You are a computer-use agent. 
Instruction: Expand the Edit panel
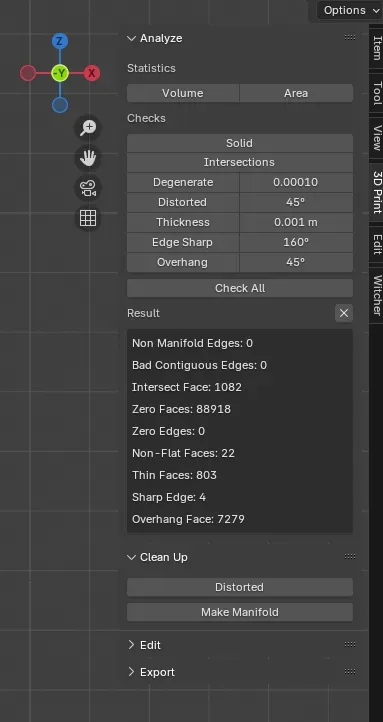pos(144,645)
